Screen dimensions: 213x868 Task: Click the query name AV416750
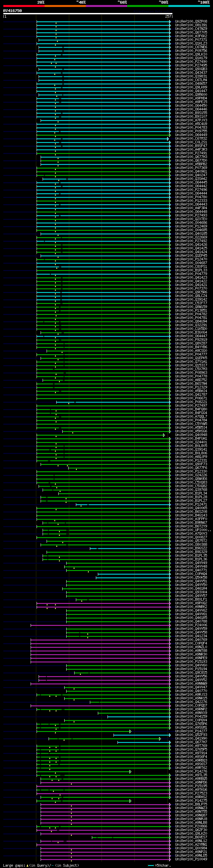coord(12,11)
